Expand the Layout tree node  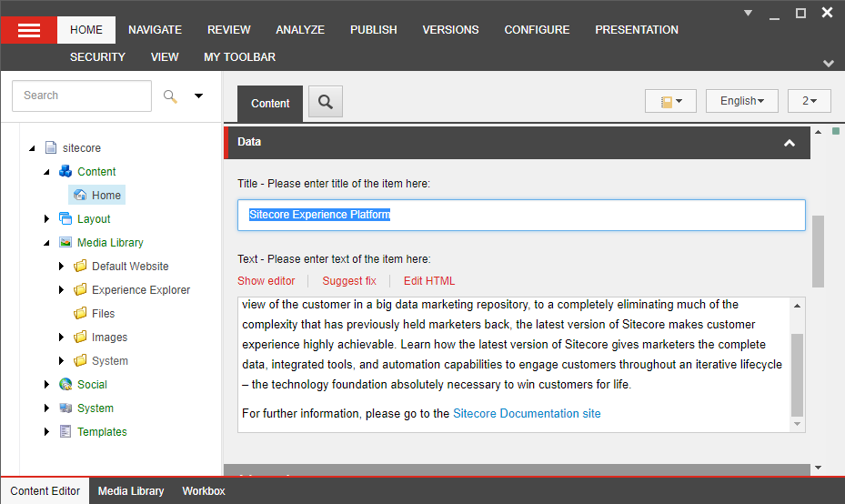coord(47,219)
